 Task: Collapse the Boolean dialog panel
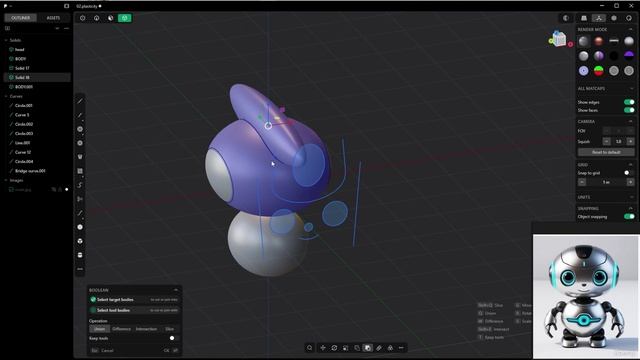tap(176, 290)
